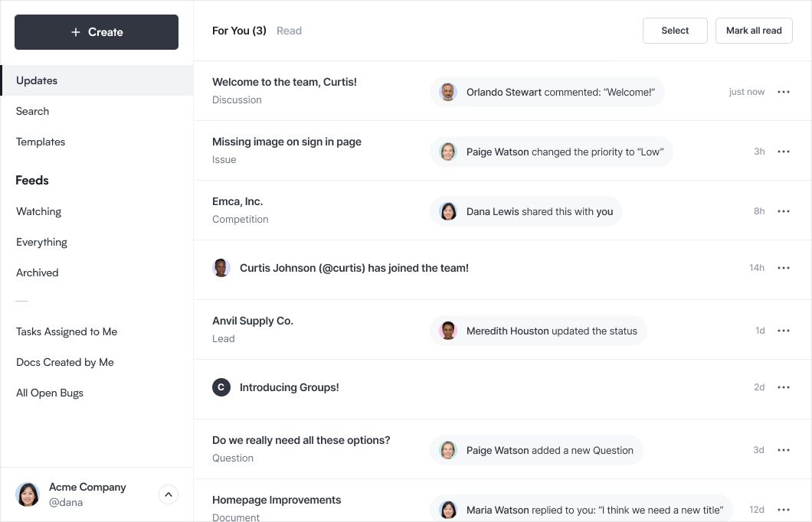Click Curtis Johnson's avatar

click(221, 268)
